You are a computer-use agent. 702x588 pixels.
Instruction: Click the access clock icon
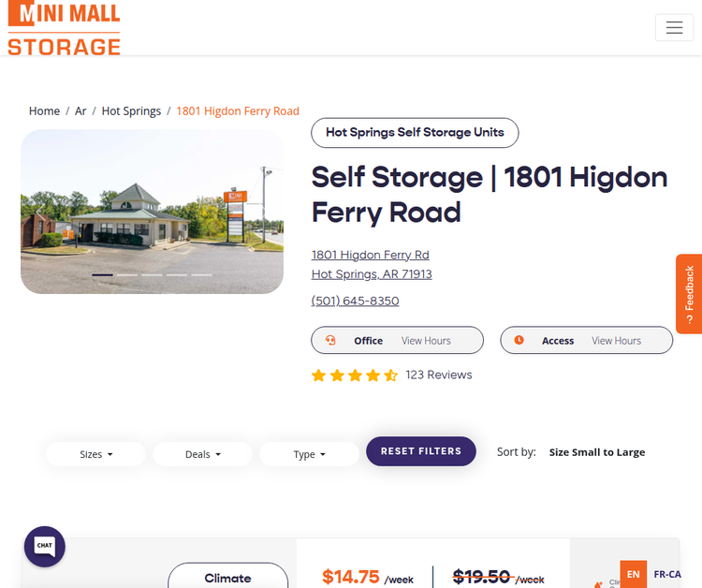click(x=519, y=341)
